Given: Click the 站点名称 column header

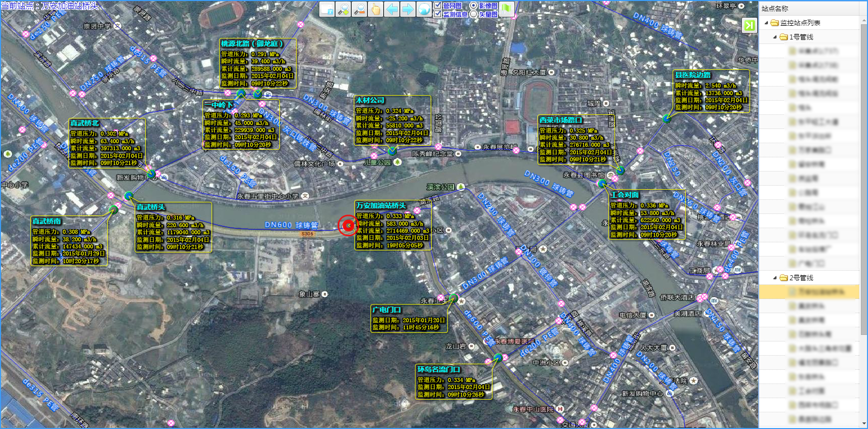Looking at the screenshot, I should click(775, 9).
